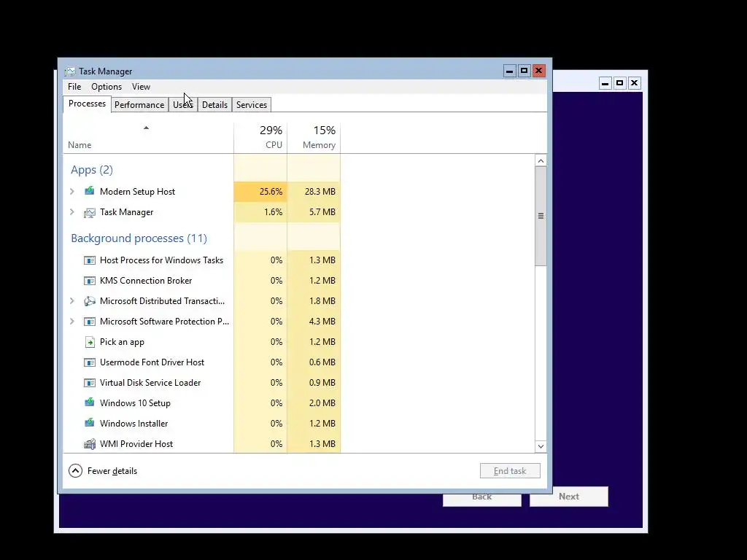
Task: Select the Processes tab
Action: 88,104
